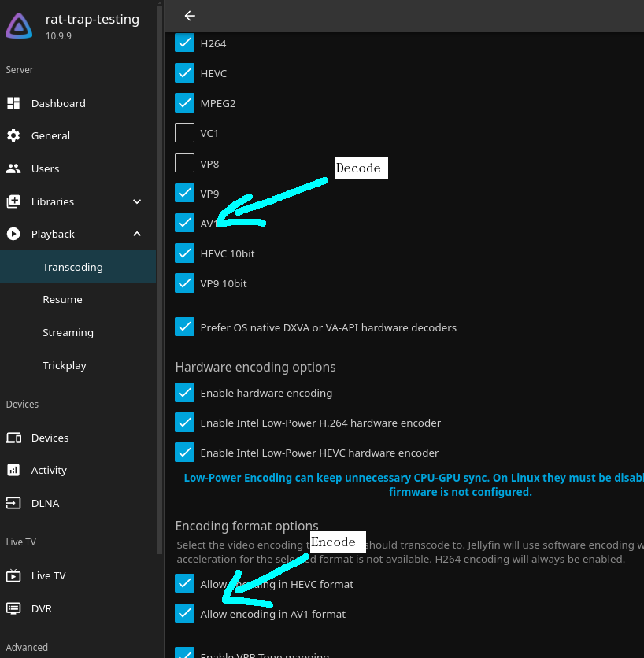Open Devices using its icon

(13, 438)
